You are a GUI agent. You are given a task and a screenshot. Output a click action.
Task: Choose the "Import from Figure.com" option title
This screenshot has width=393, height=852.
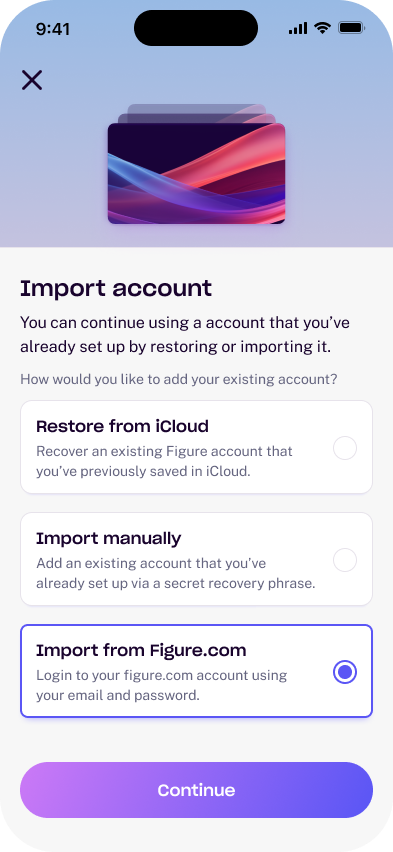pyautogui.click(x=141, y=650)
